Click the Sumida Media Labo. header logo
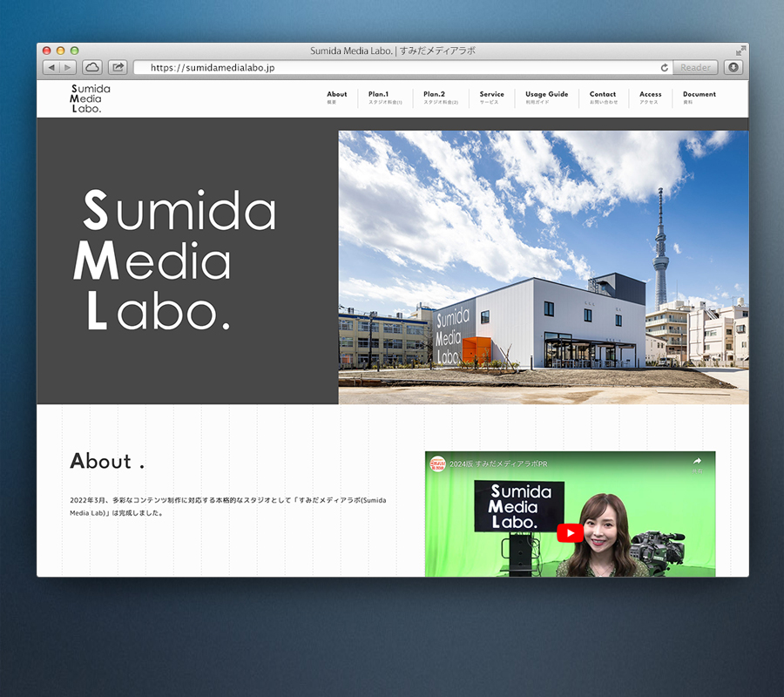This screenshot has height=697, width=784. (x=90, y=98)
